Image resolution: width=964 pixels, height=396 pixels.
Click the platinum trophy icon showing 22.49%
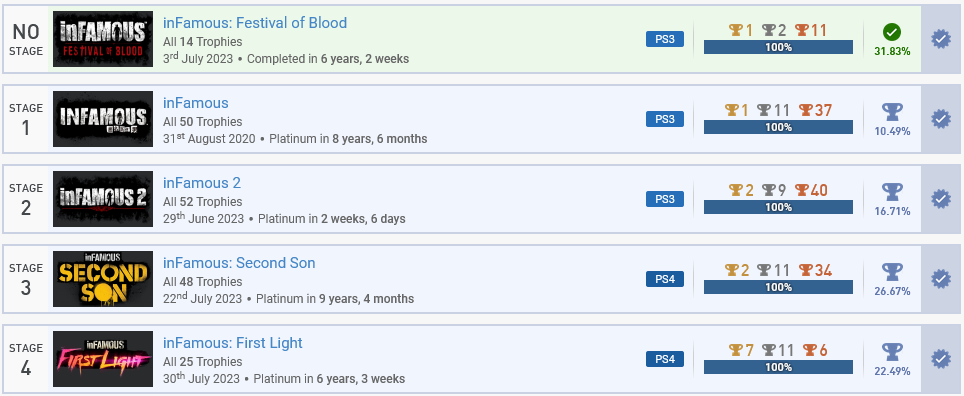coord(892,352)
